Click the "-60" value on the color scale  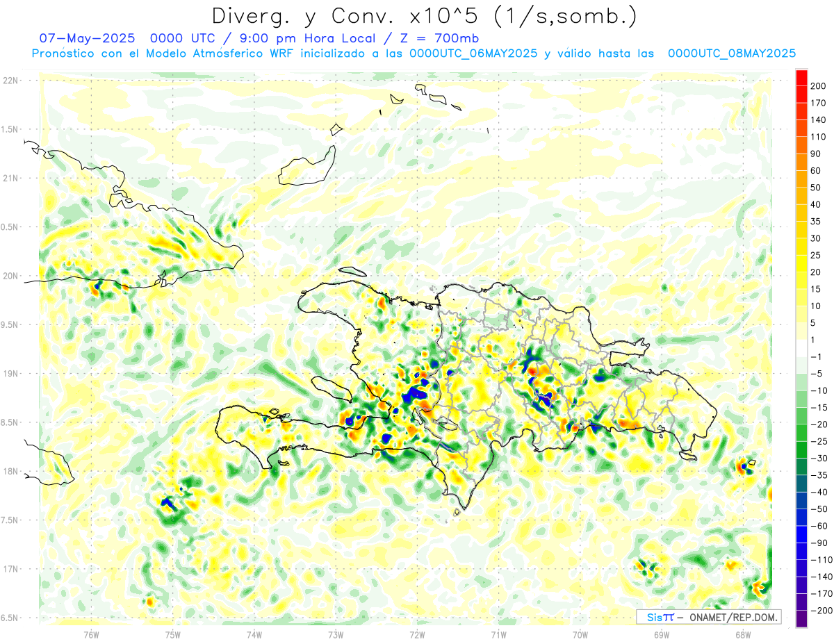(x=818, y=526)
